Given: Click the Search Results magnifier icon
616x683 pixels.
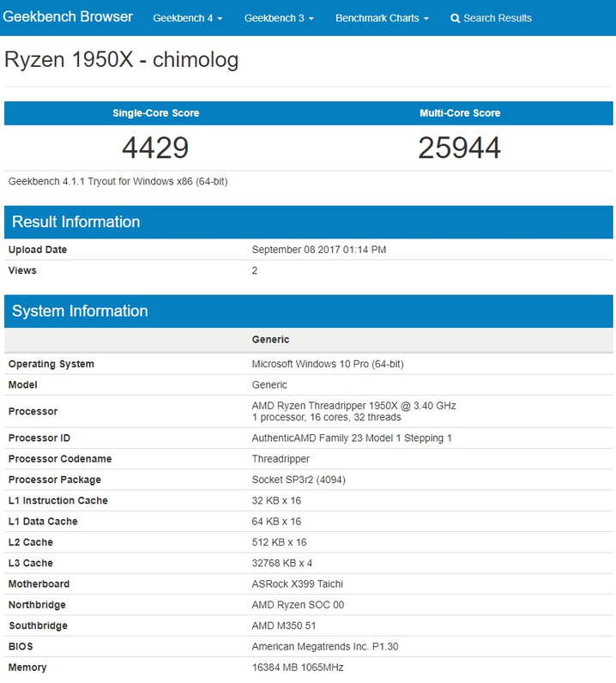Looking at the screenshot, I should click(455, 18).
